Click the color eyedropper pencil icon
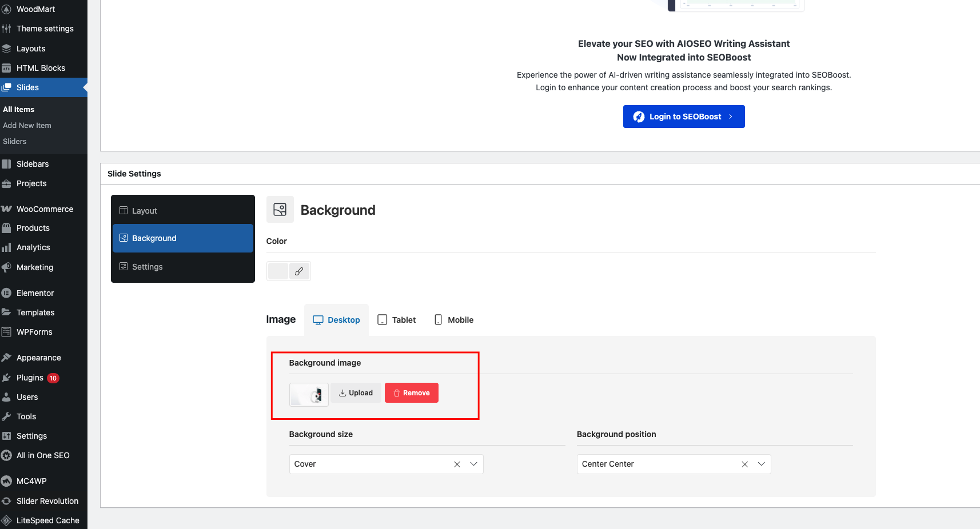Viewport: 980px width, 529px height. coord(299,271)
